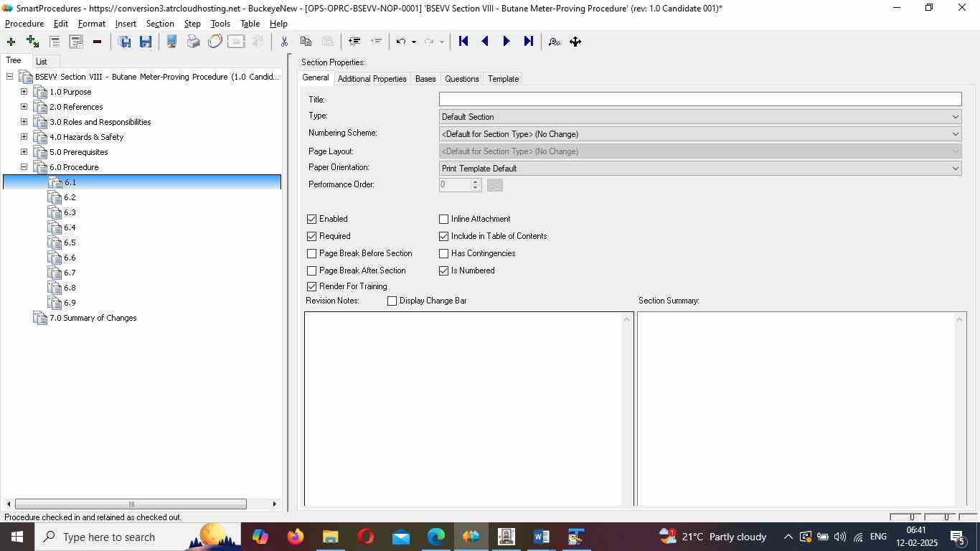This screenshot has width=980, height=551.
Task: Switch to the Bases tab
Action: 425,79
